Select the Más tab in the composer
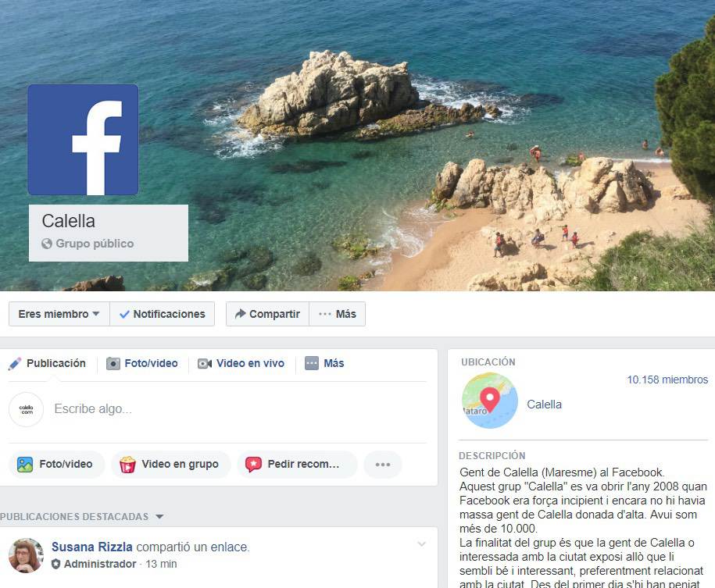 (324, 364)
